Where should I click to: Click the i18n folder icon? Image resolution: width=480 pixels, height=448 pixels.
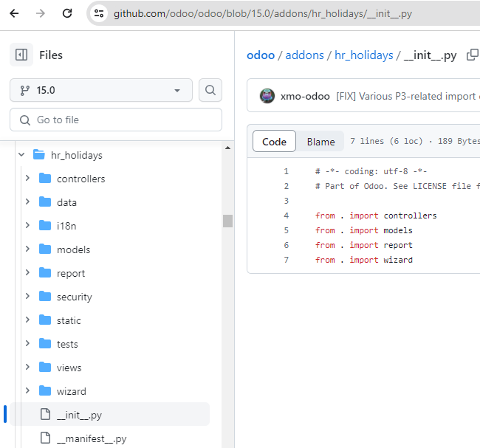(x=45, y=226)
